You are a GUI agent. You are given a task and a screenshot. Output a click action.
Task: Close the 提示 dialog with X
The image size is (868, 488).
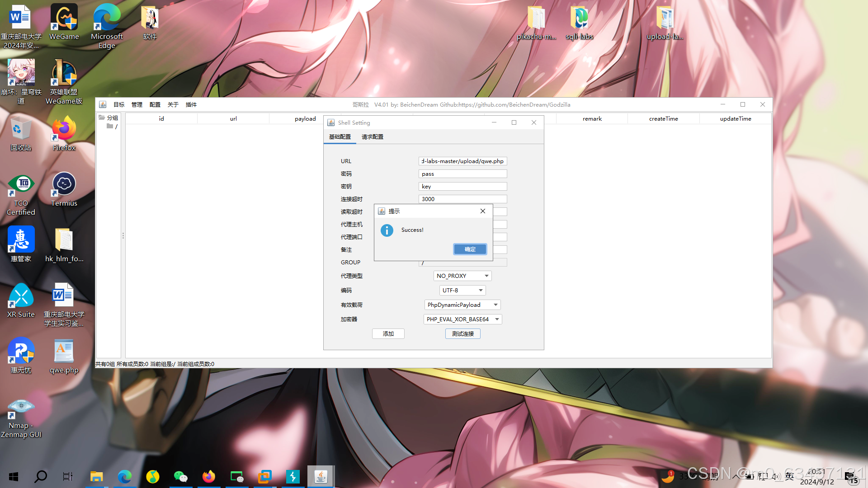click(482, 211)
